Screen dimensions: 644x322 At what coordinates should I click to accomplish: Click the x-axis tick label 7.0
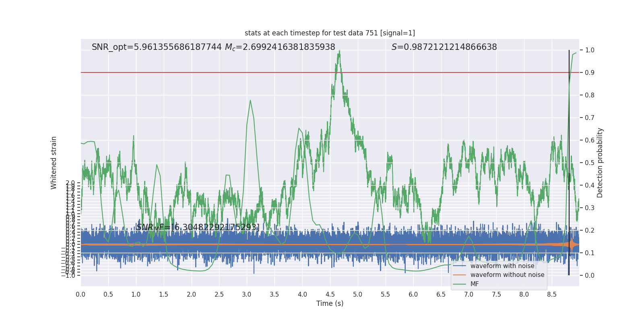[x=469, y=294]
